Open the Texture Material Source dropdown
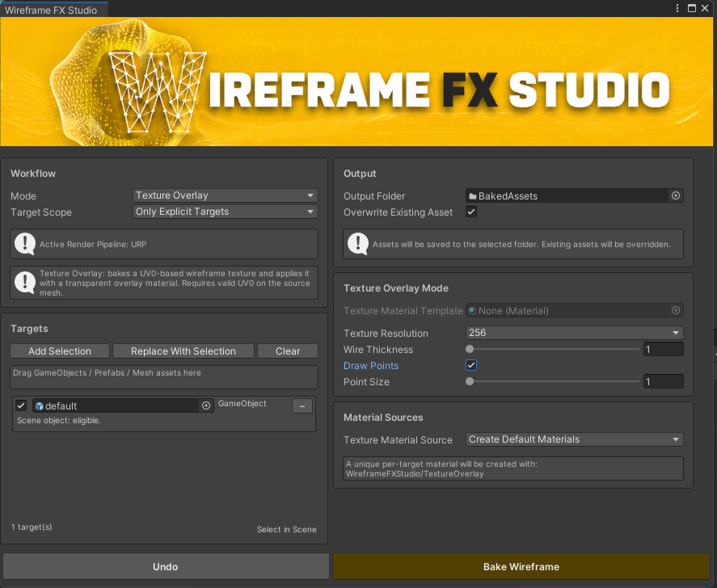Screen dimensions: 717x588 (x=575, y=439)
